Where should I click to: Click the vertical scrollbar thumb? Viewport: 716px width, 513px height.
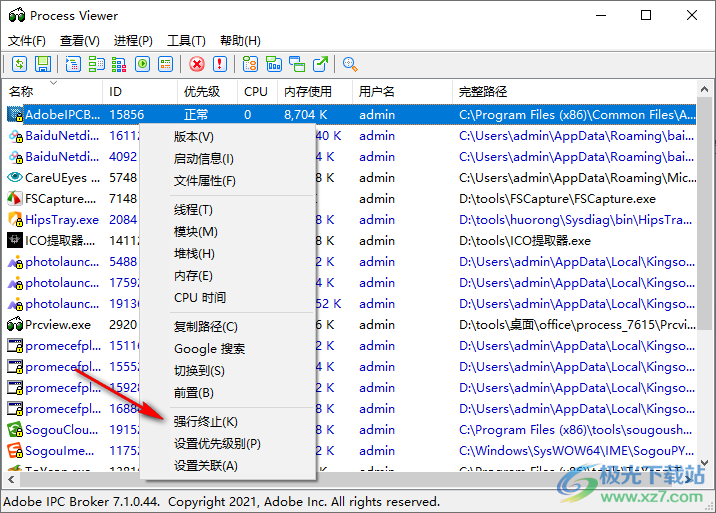(704, 212)
